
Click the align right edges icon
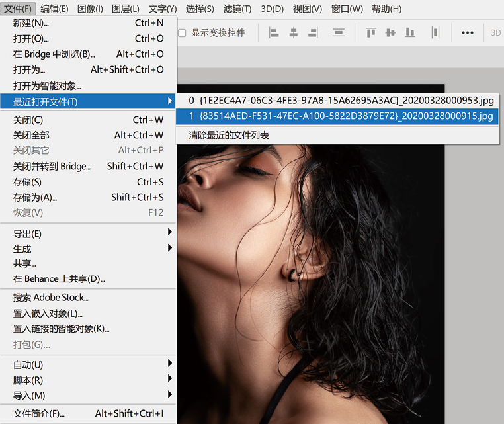pyautogui.click(x=313, y=33)
